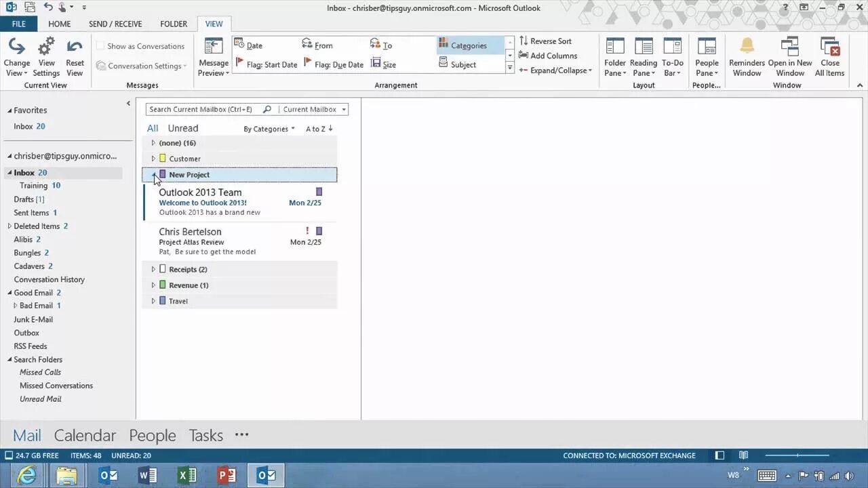The image size is (868, 488).
Task: Open Internet Explorer from the taskbar
Action: (x=27, y=476)
